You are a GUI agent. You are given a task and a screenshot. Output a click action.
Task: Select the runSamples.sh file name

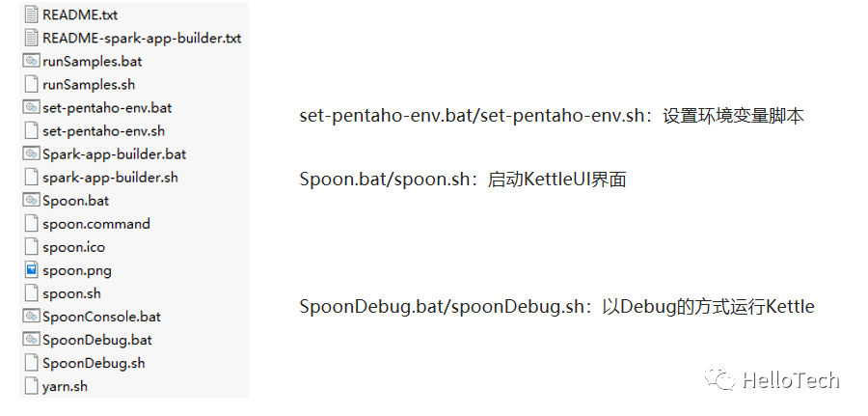pyautogui.click(x=95, y=85)
